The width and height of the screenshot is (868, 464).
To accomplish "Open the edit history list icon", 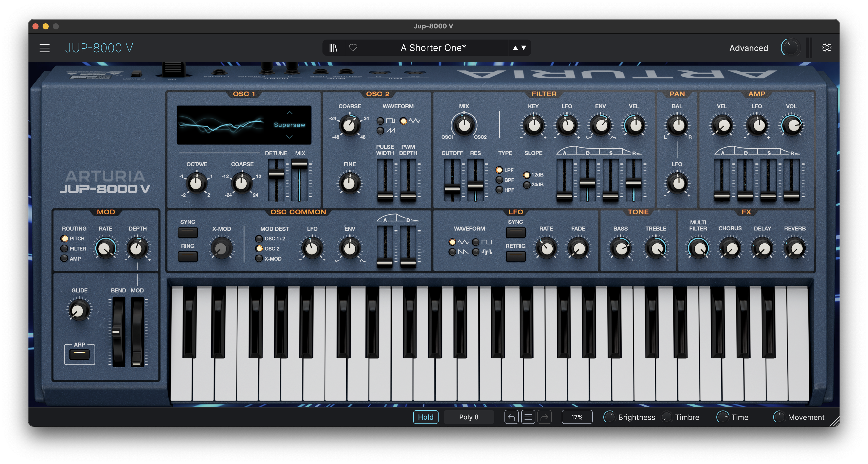I will (x=528, y=417).
